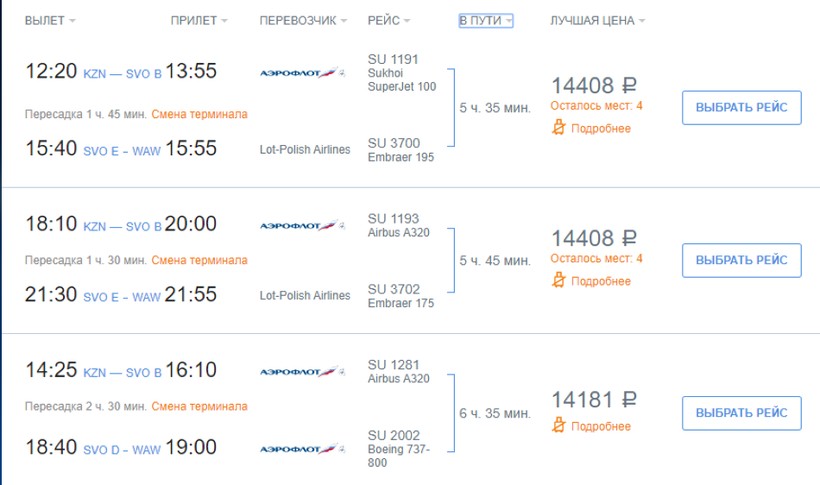Sort by ЛУЧШАЯ ЦЕНА best price
Screen dimensions: 820x485
[x=597, y=21]
